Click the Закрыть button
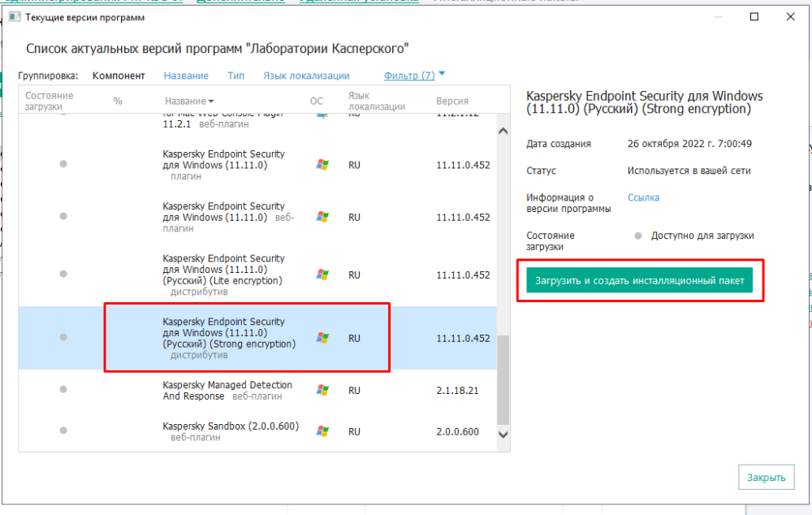This screenshot has width=812, height=515. (x=766, y=477)
